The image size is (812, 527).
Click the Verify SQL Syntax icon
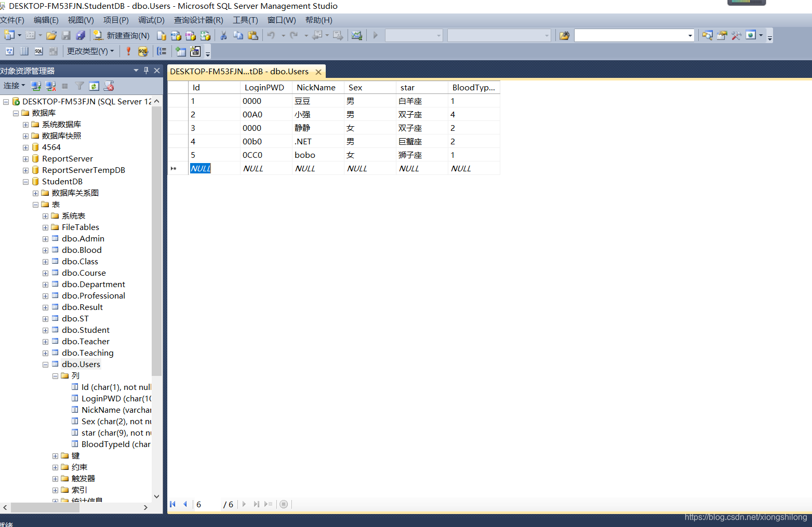143,51
